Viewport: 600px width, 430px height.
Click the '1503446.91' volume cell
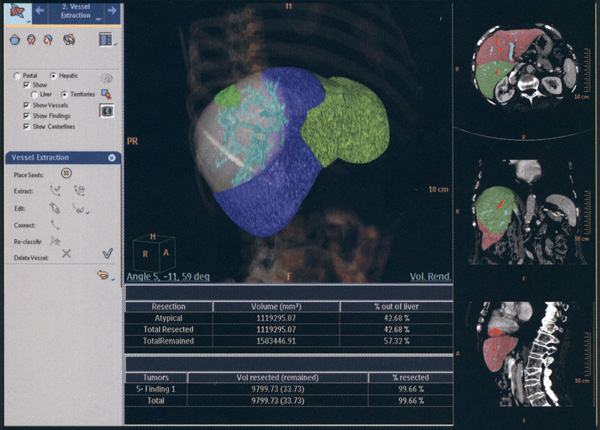276,341
